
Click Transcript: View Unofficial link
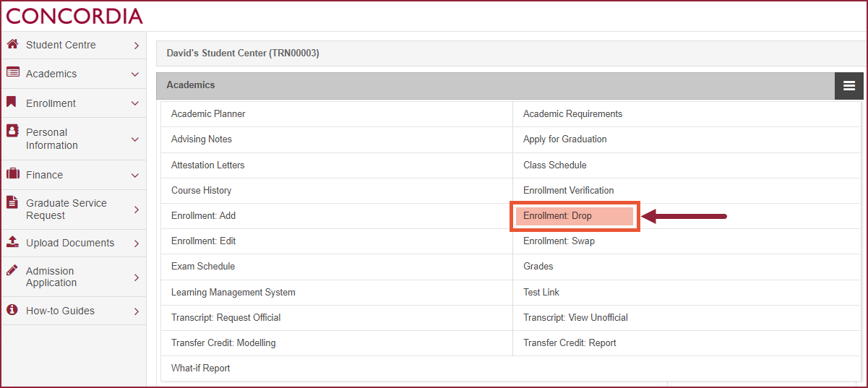(575, 317)
